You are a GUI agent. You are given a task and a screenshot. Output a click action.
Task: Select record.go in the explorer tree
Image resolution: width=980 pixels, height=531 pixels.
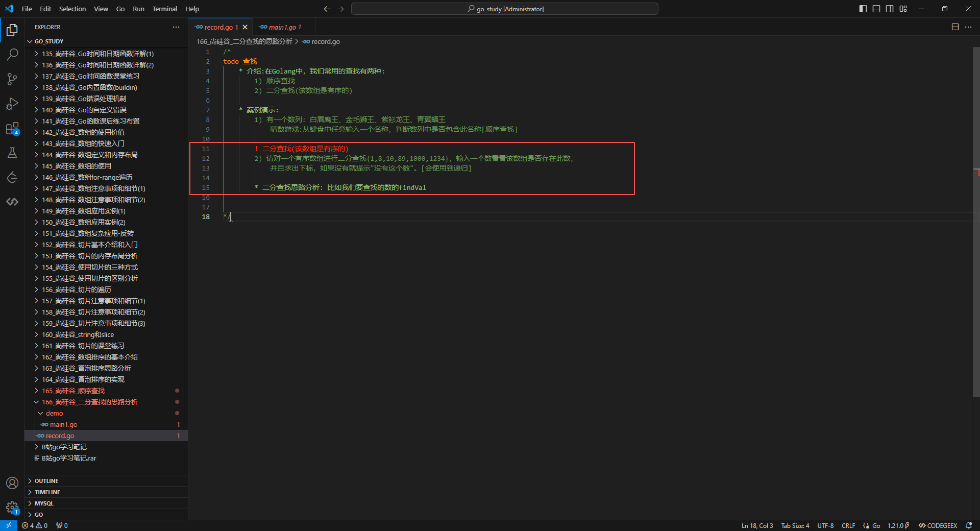[x=106, y=436]
